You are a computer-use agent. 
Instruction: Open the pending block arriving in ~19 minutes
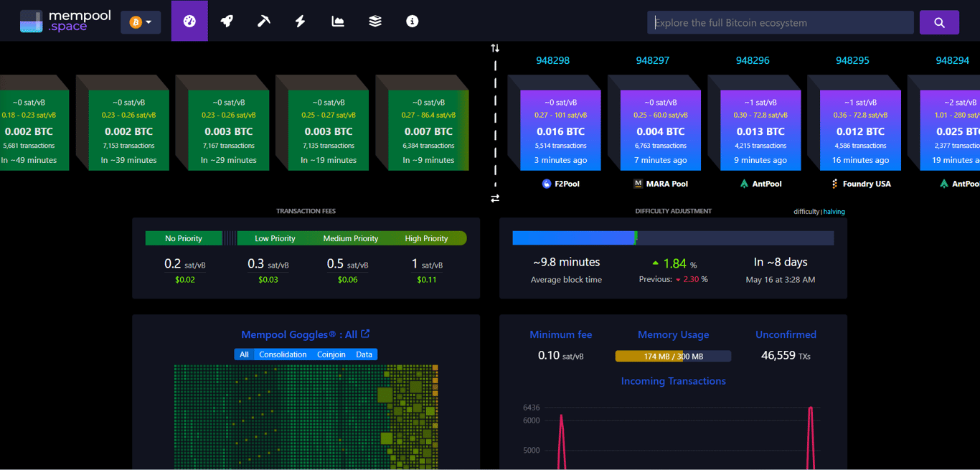(329, 130)
